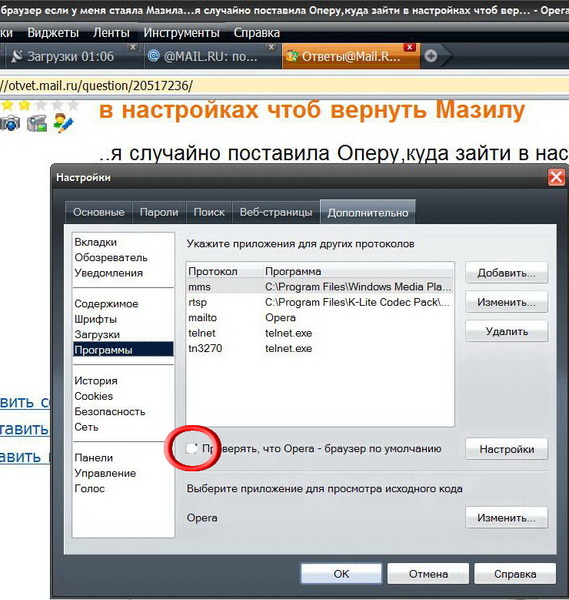This screenshot has width=569, height=600.
Task: Click the Программа column header
Action: (x=359, y=271)
